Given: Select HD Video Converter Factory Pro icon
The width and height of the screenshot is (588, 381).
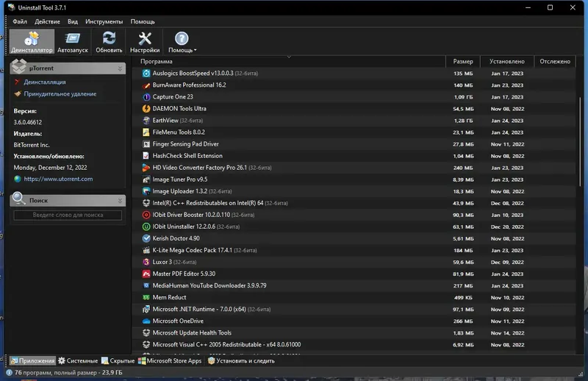Looking at the screenshot, I should tap(146, 168).
